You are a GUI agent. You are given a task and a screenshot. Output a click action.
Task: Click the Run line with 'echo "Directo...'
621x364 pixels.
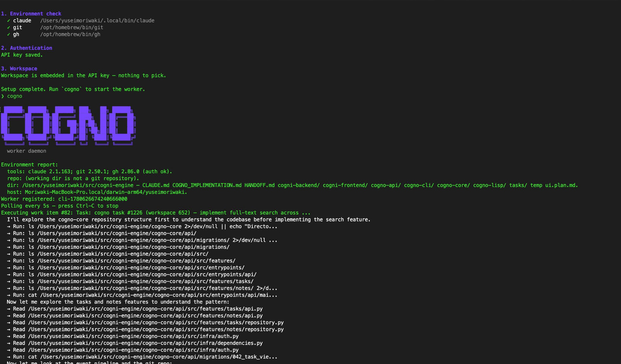coord(142,227)
